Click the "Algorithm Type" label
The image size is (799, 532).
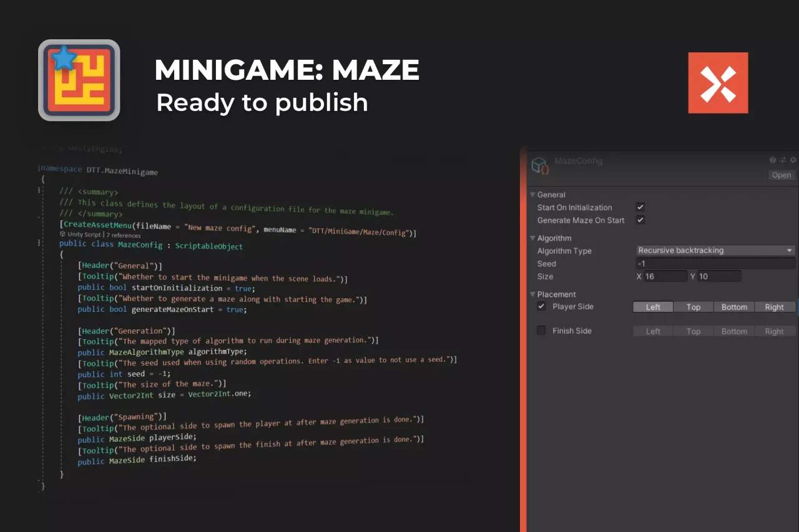point(564,251)
